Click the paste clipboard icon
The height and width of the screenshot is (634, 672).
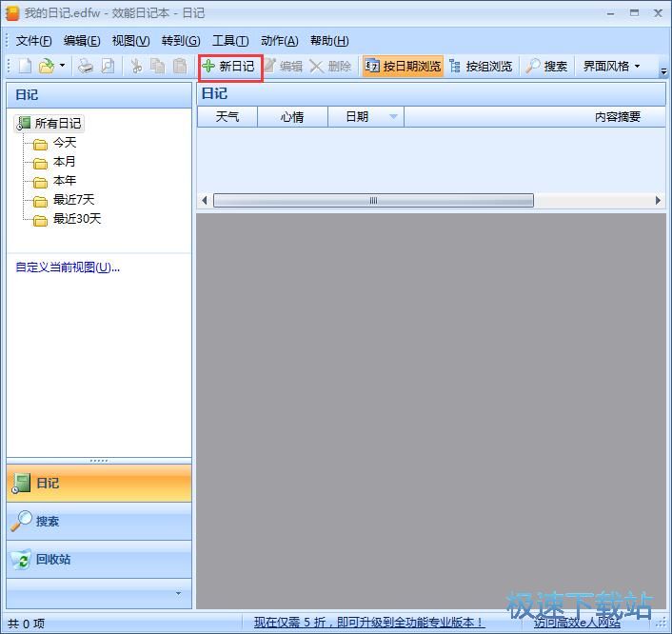click(180, 66)
